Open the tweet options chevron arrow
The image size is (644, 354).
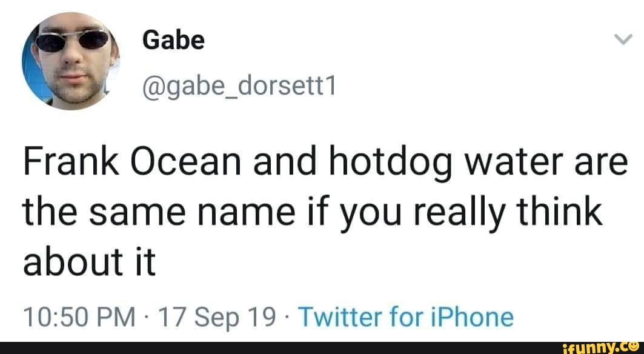click(622, 40)
